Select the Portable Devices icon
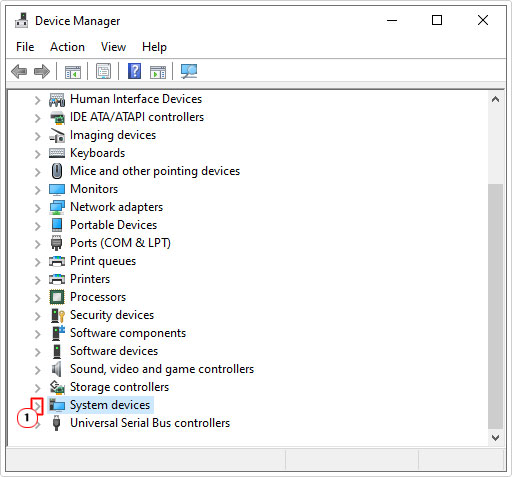Screen dimensions: 512x477 click(57, 225)
